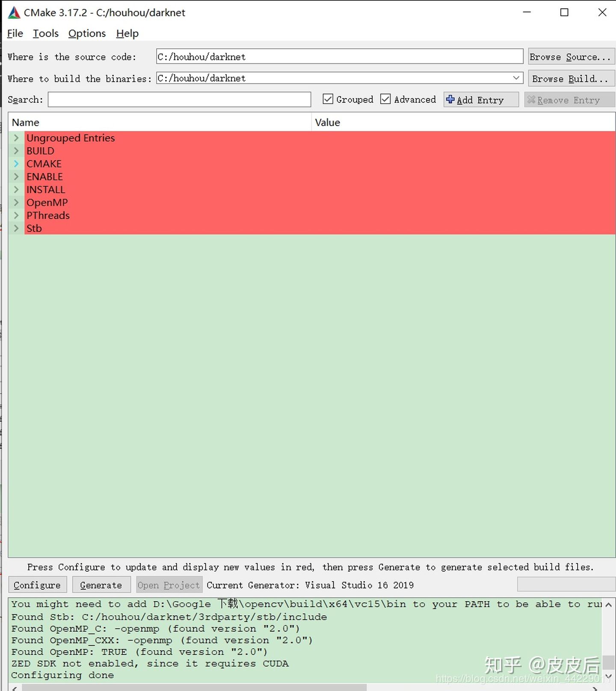Click in the Search input field

(179, 100)
